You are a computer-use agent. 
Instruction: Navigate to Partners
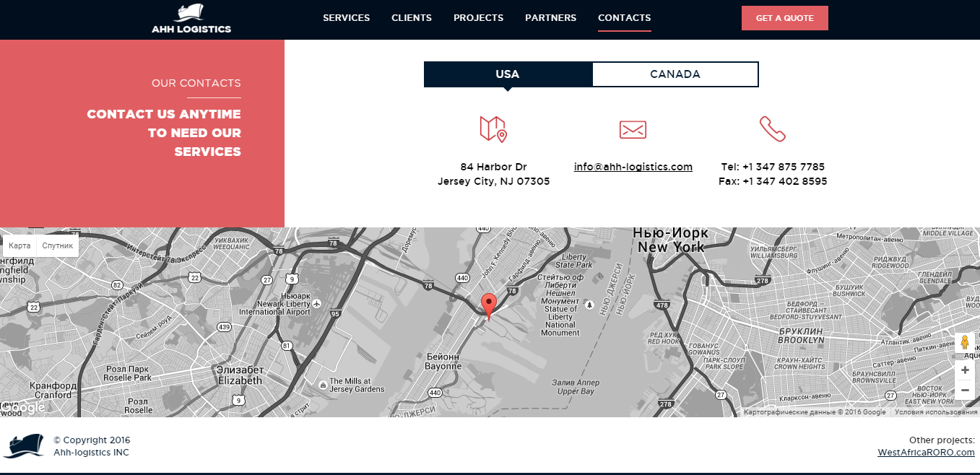[x=550, y=18]
